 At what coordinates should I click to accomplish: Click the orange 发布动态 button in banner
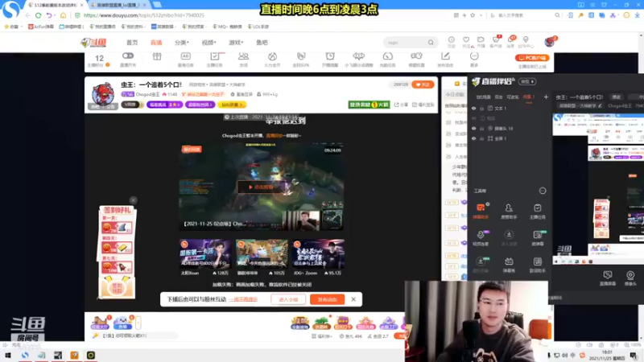(x=327, y=299)
